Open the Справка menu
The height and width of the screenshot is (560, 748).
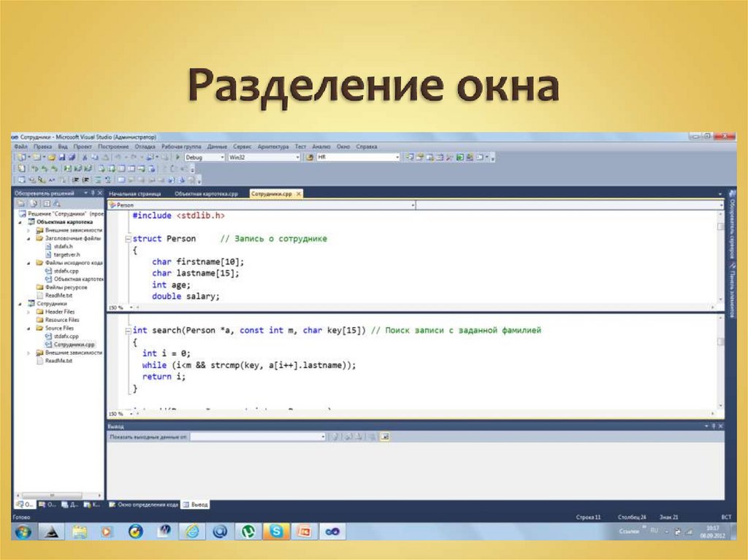click(367, 147)
